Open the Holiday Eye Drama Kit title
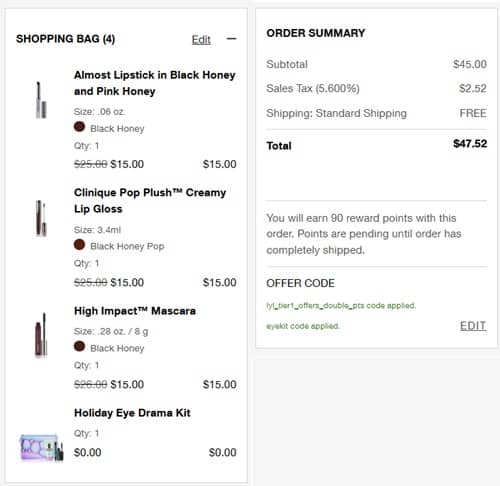This screenshot has height=486, width=500. [132, 413]
